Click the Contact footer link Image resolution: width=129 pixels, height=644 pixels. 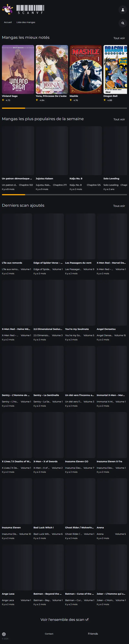tap(49, 634)
